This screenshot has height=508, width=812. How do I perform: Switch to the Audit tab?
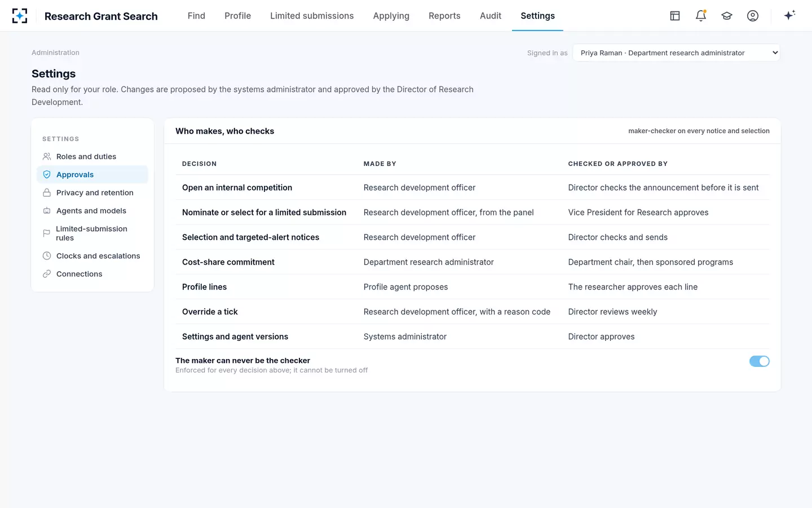click(x=491, y=16)
